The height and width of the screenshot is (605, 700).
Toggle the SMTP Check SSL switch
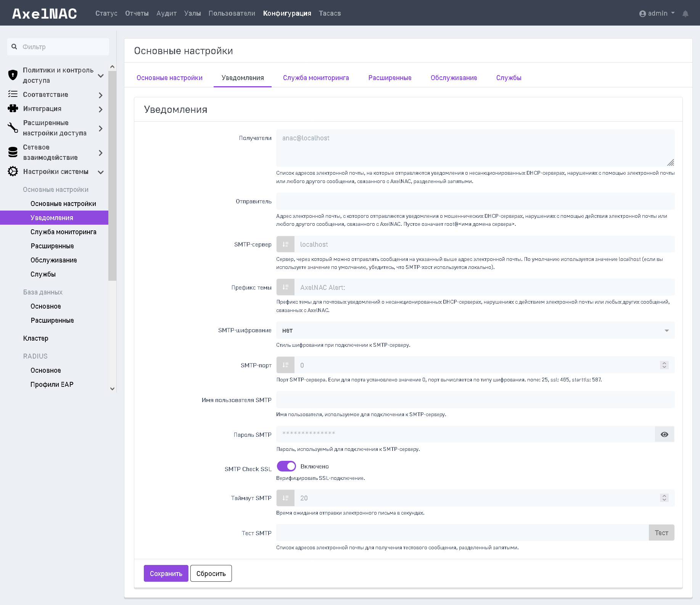[x=286, y=466]
